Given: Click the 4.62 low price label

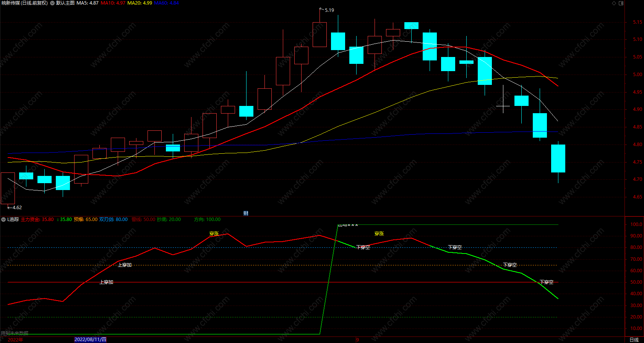Looking at the screenshot, I should 17,208.
